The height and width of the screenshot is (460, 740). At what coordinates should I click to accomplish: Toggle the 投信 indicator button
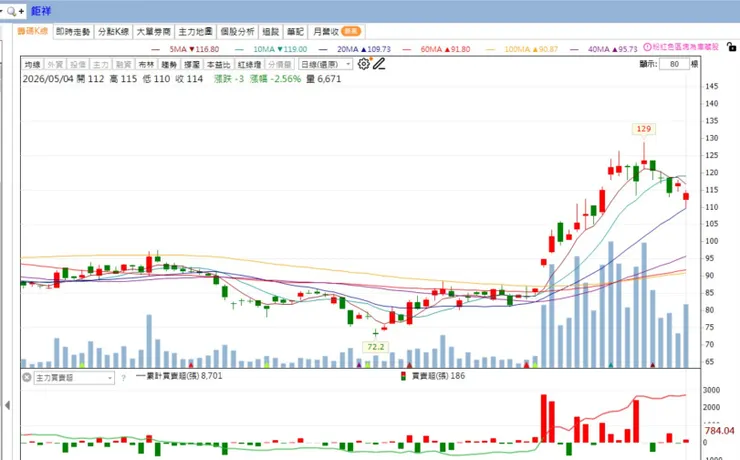(x=78, y=64)
